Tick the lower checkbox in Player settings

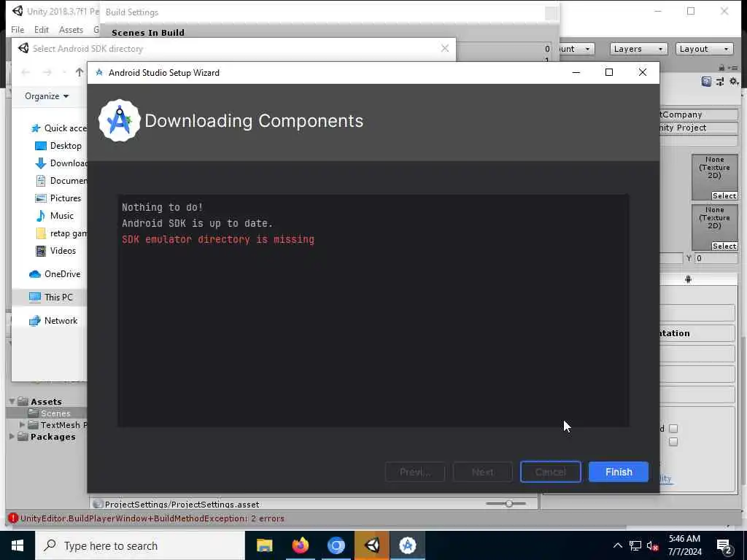coord(673,441)
